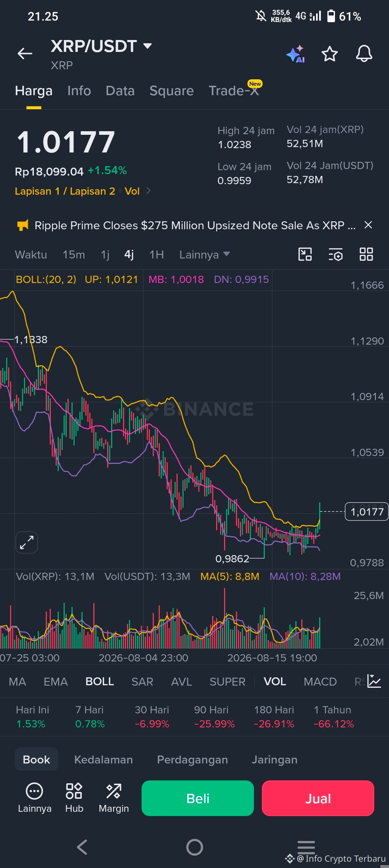Open the chart grid layout icon

coord(366,254)
